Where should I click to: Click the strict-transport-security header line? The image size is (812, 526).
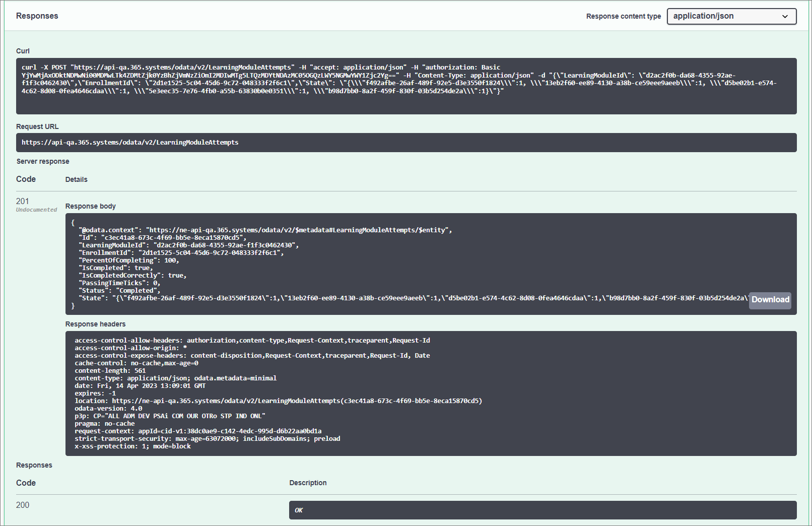point(207,439)
